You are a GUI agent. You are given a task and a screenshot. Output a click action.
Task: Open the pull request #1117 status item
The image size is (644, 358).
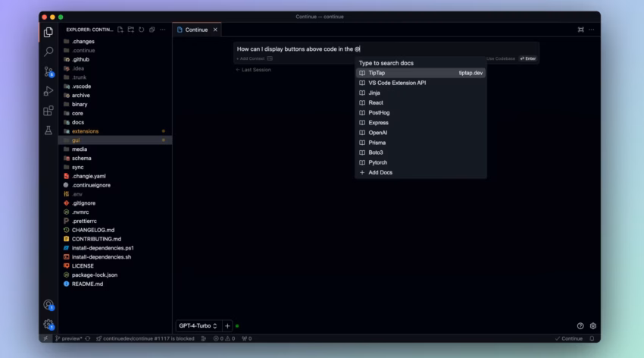(145, 339)
